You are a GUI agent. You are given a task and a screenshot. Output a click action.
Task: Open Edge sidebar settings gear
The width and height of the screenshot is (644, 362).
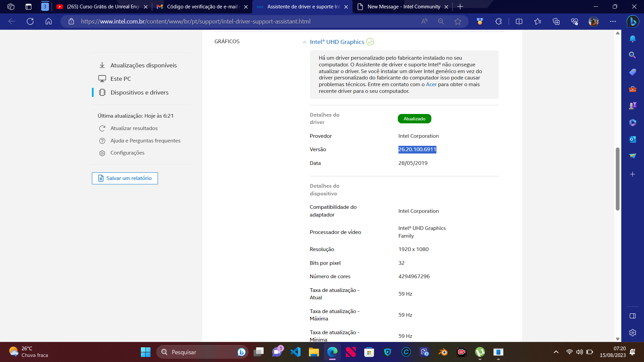633,333
